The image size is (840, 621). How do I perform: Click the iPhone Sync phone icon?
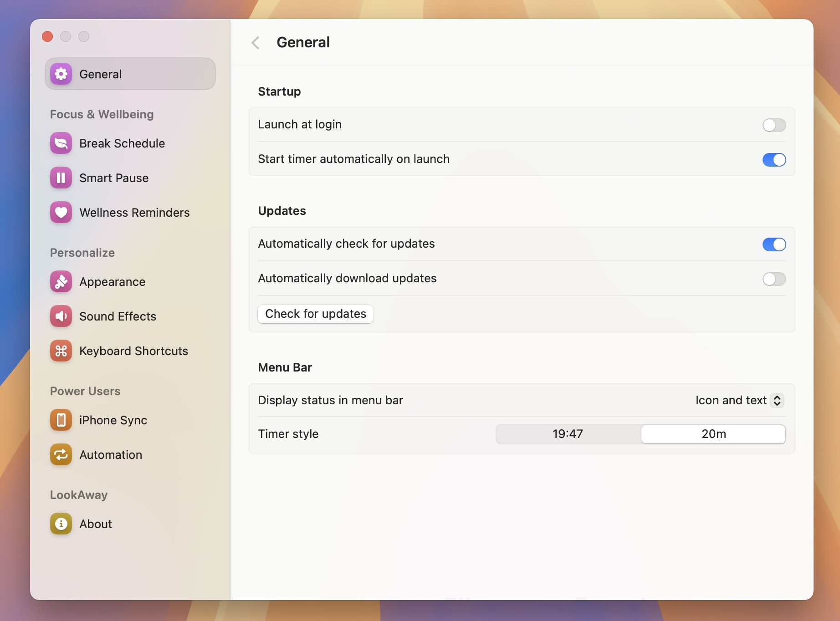(61, 420)
